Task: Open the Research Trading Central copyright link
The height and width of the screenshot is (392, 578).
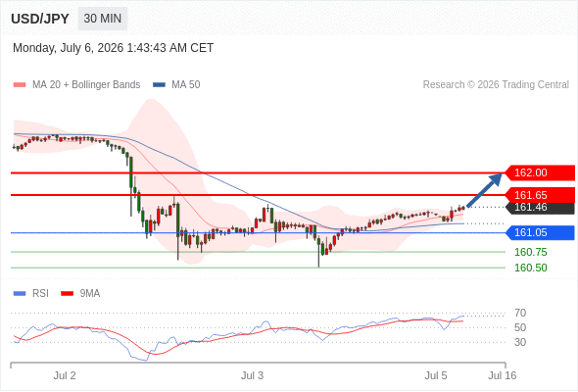Action: point(496,85)
